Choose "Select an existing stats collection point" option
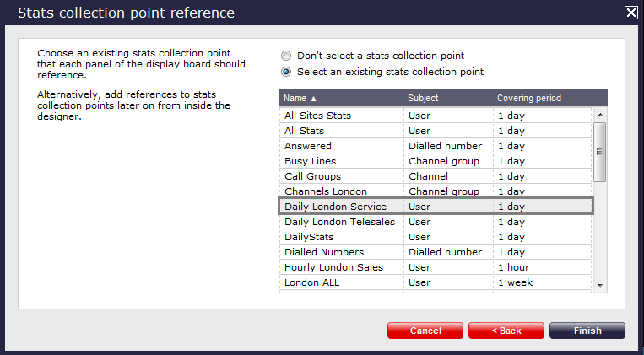Image resolution: width=644 pixels, height=355 pixels. (286, 72)
